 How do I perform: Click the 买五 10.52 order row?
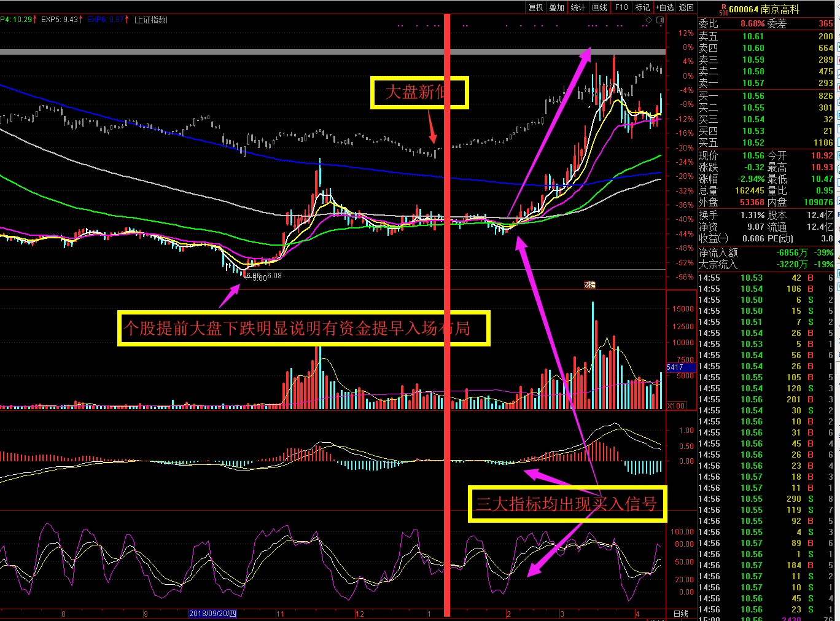point(766,143)
